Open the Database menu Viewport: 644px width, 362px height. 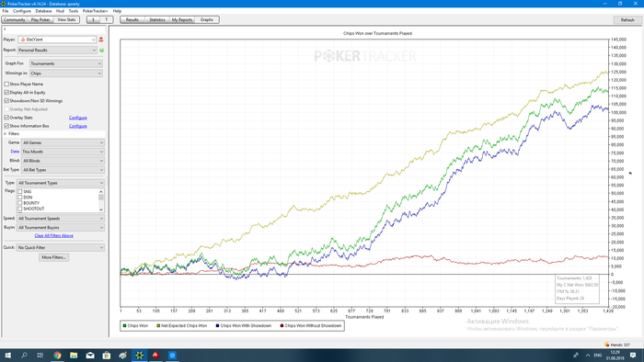(43, 11)
